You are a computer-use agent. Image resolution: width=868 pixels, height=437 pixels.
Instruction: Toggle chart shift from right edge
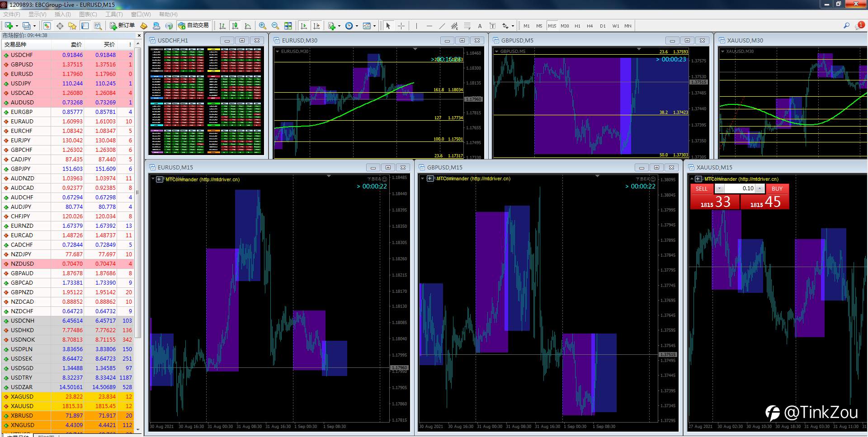pos(316,26)
